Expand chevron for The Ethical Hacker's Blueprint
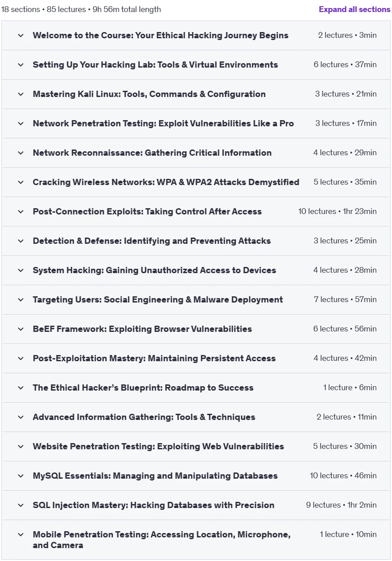 (20, 388)
